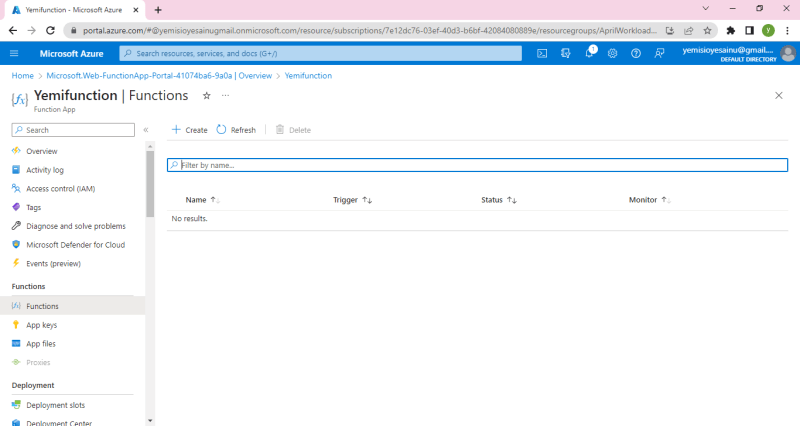Click install app icon in address bar
The width and height of the screenshot is (800, 426).
tap(670, 31)
